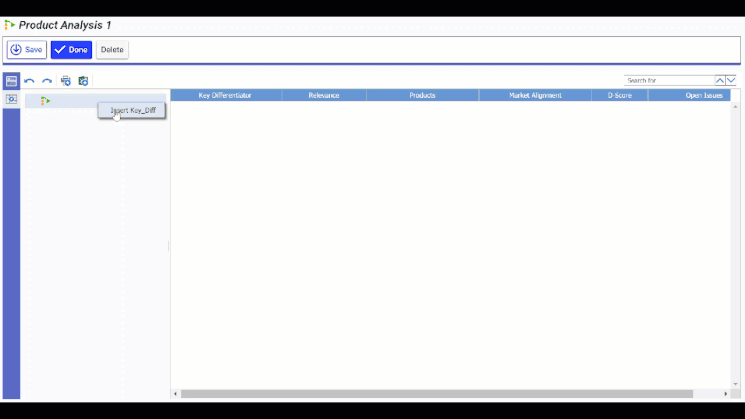The height and width of the screenshot is (419, 745).
Task: Click the D-Score column header
Action: click(619, 96)
